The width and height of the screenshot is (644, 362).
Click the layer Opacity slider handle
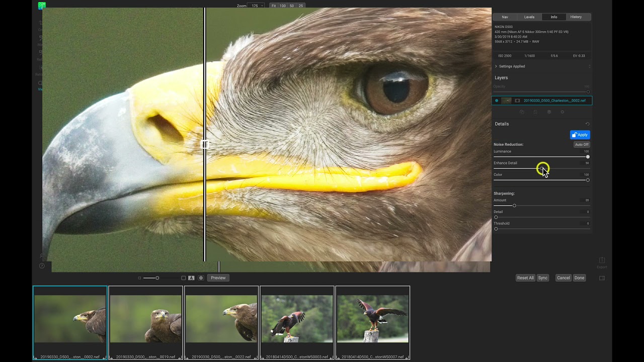point(588,92)
